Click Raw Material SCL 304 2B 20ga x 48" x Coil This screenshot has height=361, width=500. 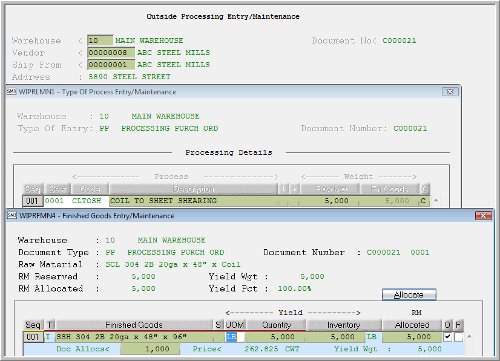tap(173, 264)
